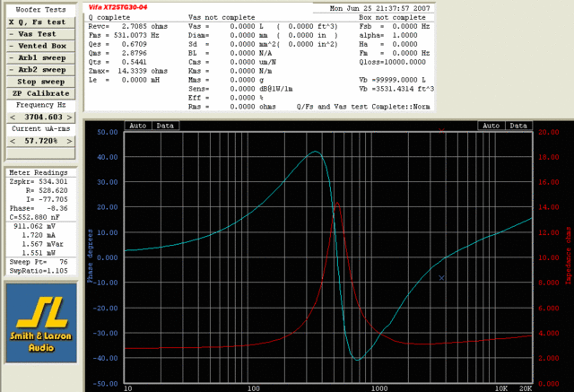Click the Woofer Tests heading
The image size is (574, 392).
[x=40, y=10]
